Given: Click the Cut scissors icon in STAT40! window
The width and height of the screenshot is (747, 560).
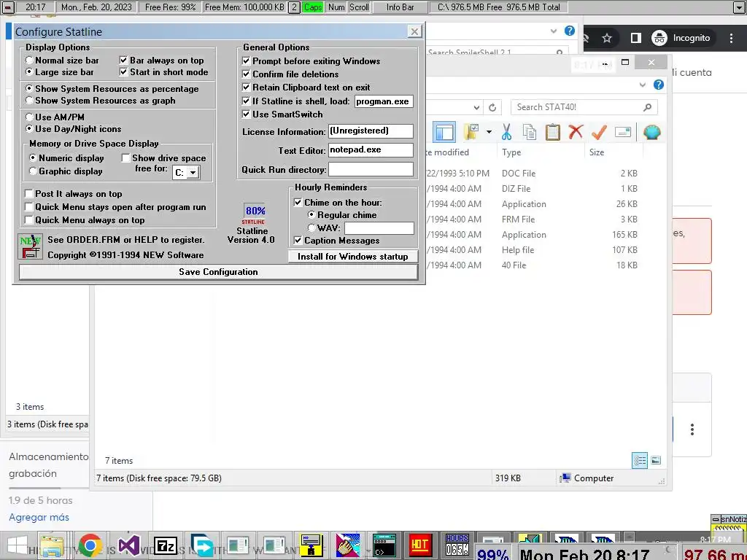Looking at the screenshot, I should (x=506, y=132).
